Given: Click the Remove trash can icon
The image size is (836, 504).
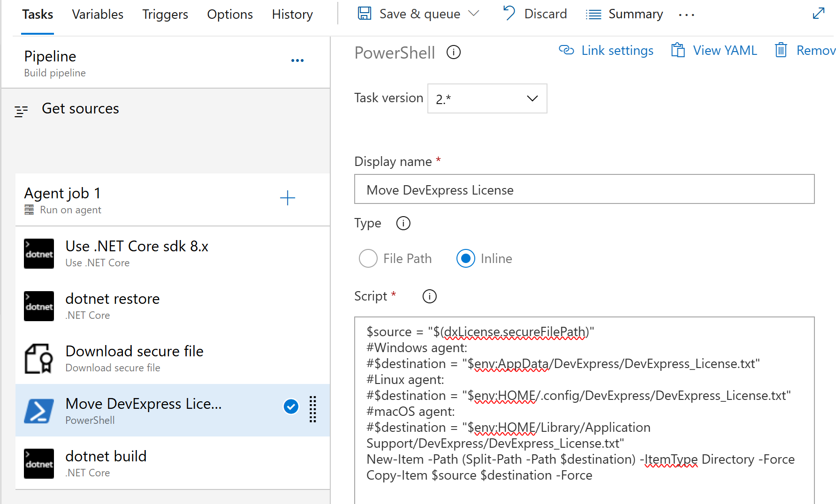Looking at the screenshot, I should pyautogui.click(x=781, y=50).
